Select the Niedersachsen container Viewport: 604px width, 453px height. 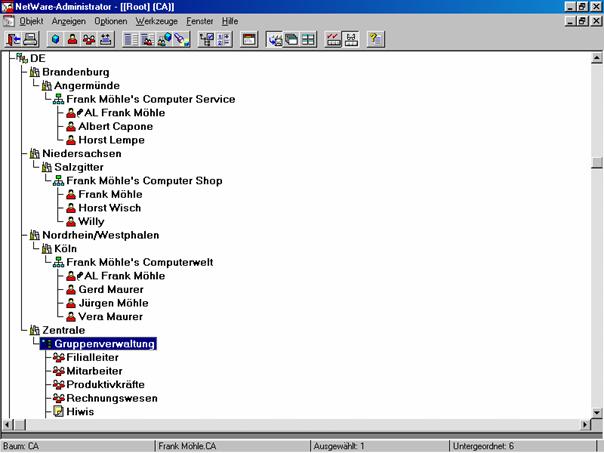click(x=82, y=154)
